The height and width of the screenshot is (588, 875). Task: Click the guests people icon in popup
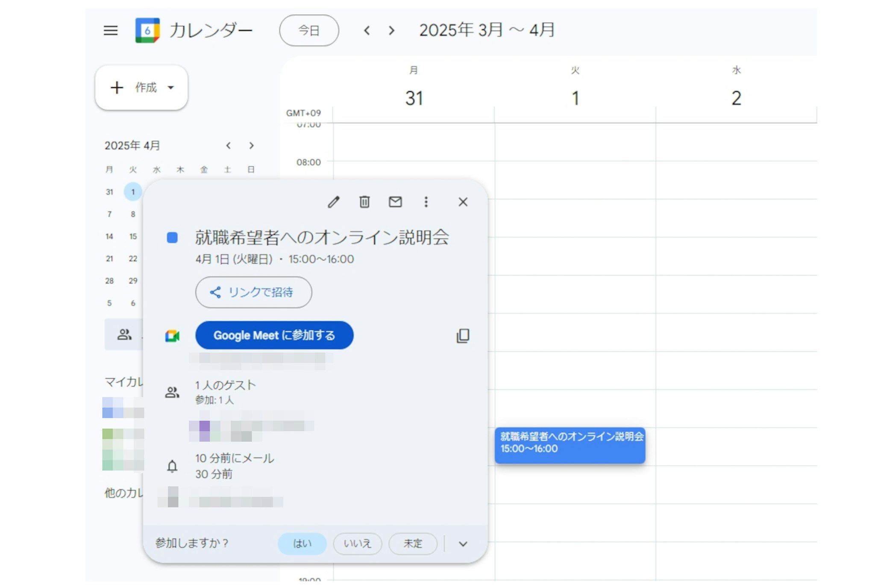pyautogui.click(x=172, y=392)
